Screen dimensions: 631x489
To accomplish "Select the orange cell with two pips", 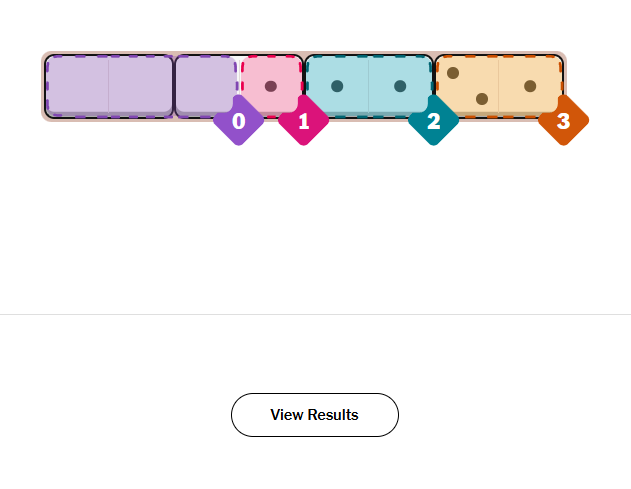I will click(x=467, y=86).
